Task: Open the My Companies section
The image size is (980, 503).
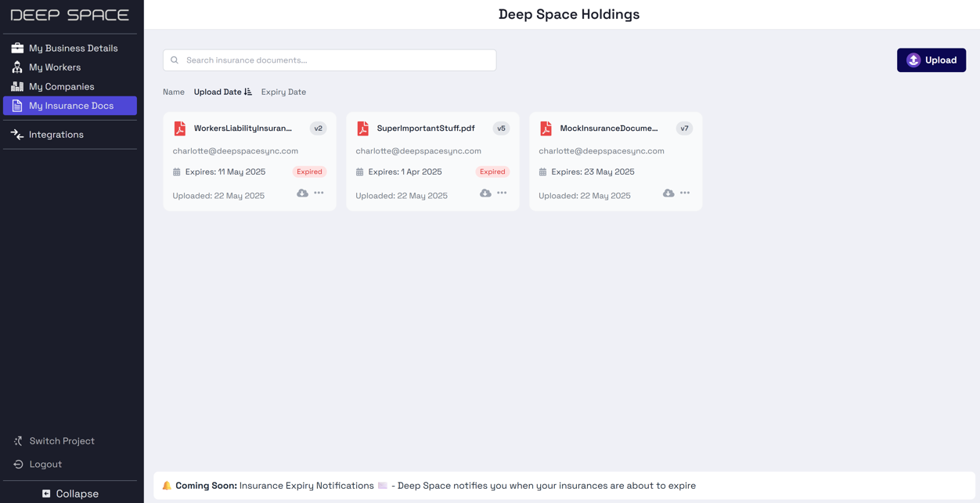Action: (70, 86)
